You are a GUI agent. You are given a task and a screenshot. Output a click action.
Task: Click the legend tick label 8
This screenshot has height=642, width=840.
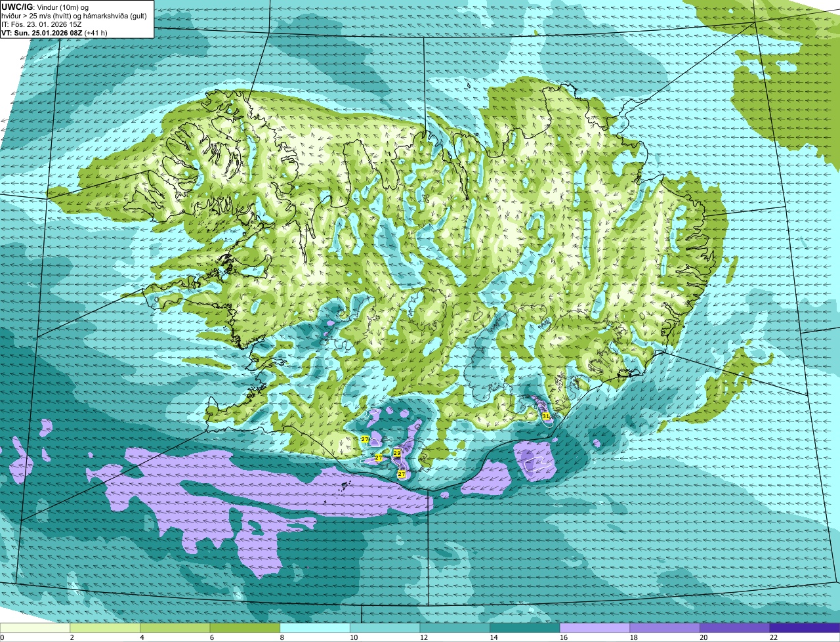pos(282,637)
